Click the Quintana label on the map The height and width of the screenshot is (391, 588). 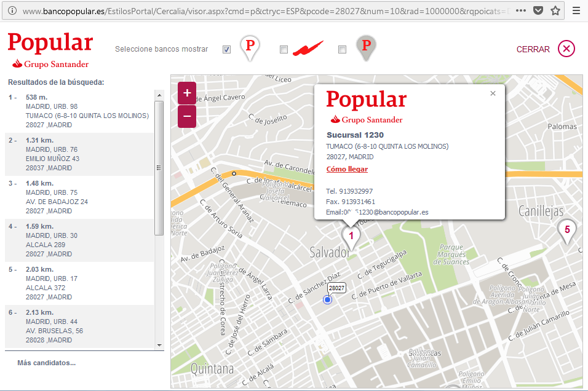pyautogui.click(x=212, y=369)
